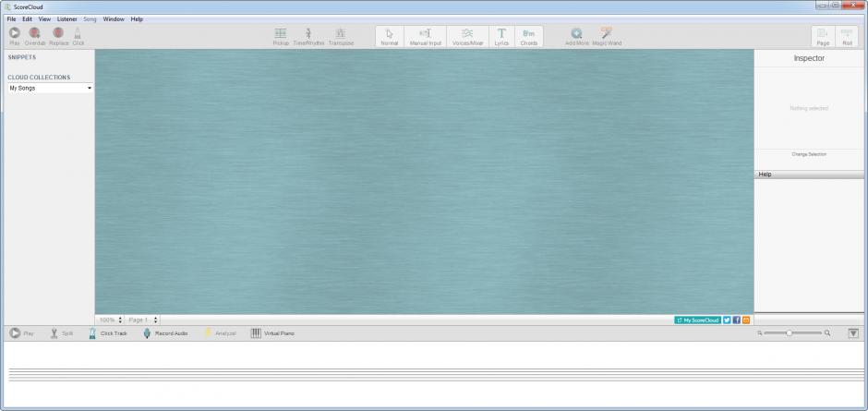Viewport: 868px width, 411px height.
Task: Open the Edit menu
Action: (27, 18)
